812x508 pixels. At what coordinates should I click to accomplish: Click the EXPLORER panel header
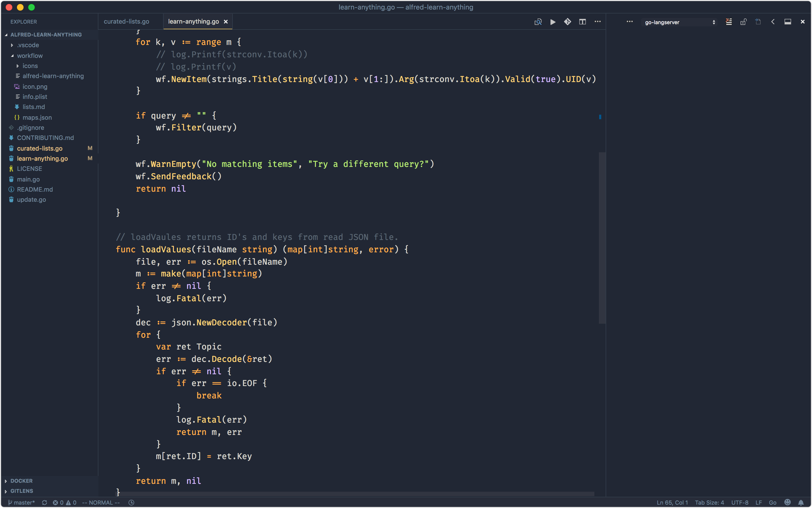pos(24,22)
